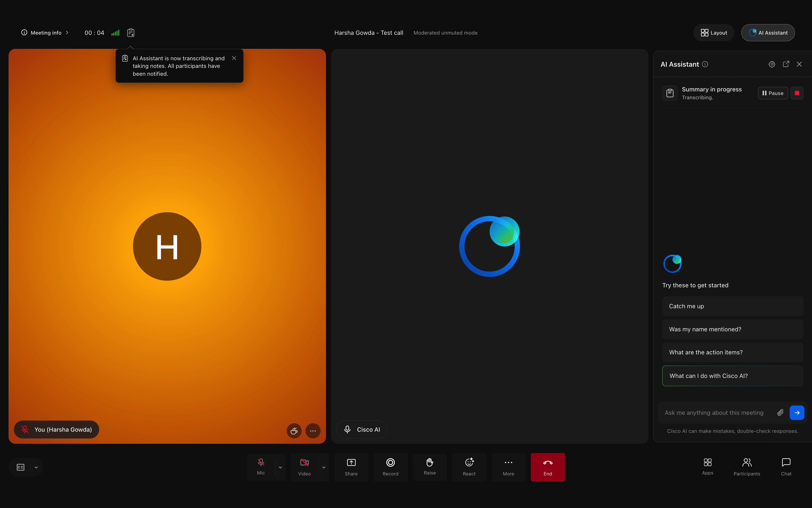Select 'Was my name mentioned?' suggestion
812x508 pixels.
tap(732, 329)
